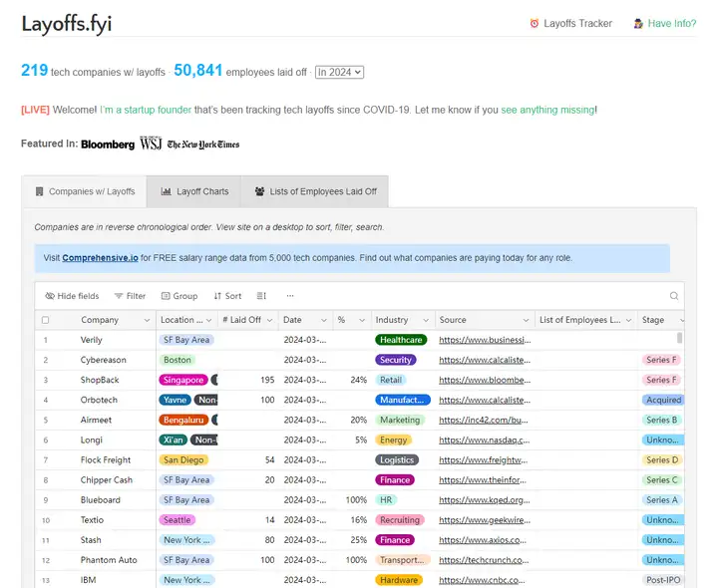Open ShopBack's bloomberg source link
718x588 pixels.
click(x=485, y=380)
